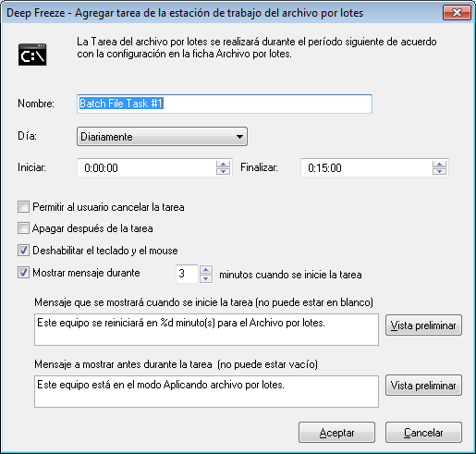This screenshot has height=454, width=476.
Task: Click the Aceptar button
Action: [336, 433]
